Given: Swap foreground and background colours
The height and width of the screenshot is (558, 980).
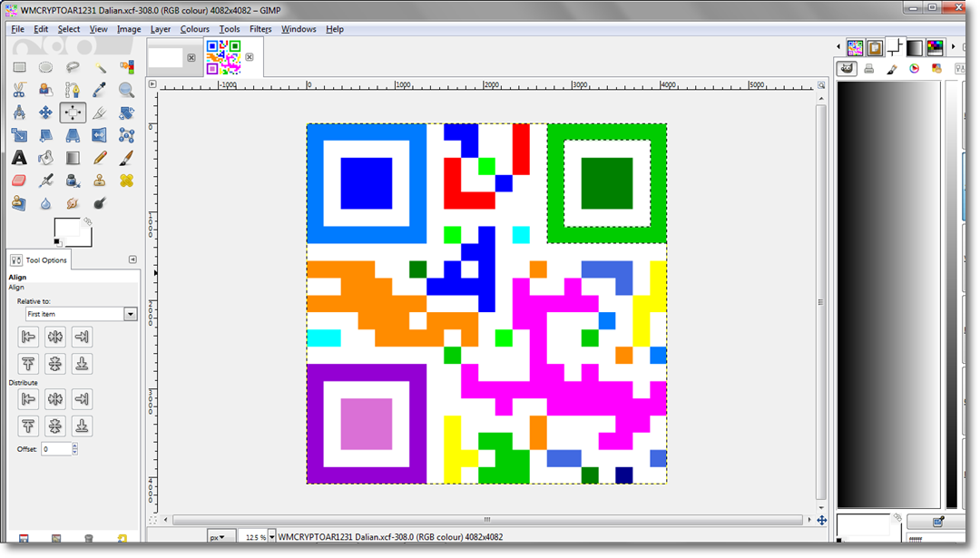Looking at the screenshot, I should pos(87,221).
